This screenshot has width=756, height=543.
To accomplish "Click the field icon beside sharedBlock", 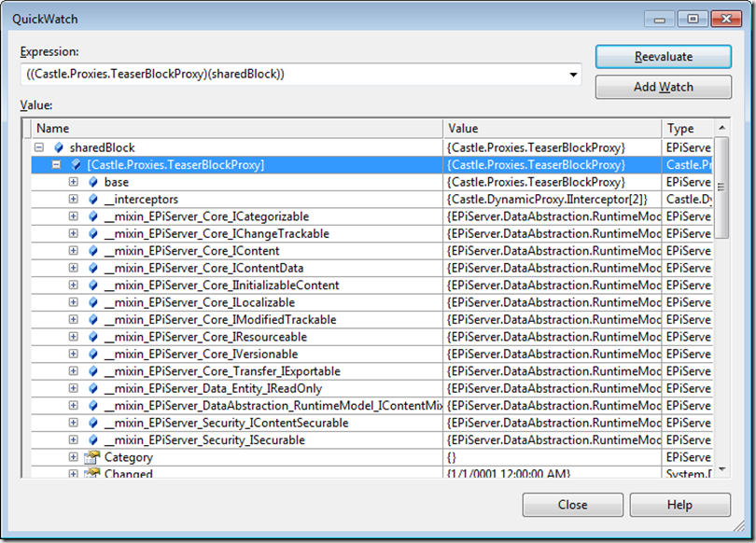I will click(58, 147).
